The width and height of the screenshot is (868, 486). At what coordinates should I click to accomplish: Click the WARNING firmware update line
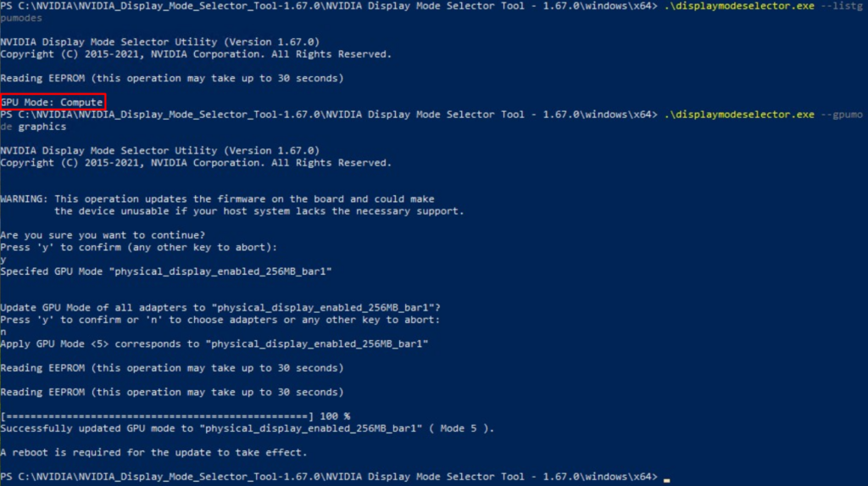point(217,199)
